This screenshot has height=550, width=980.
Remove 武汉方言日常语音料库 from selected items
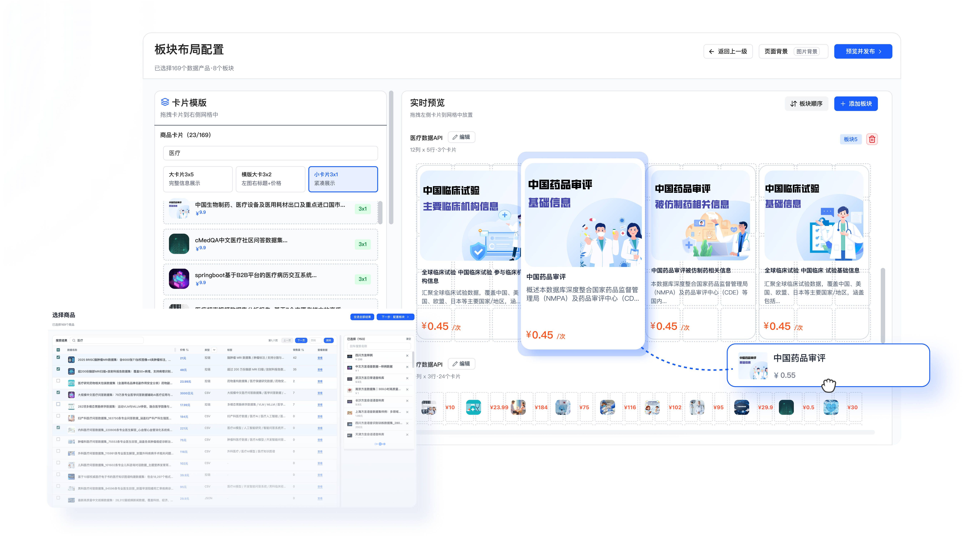tap(407, 378)
